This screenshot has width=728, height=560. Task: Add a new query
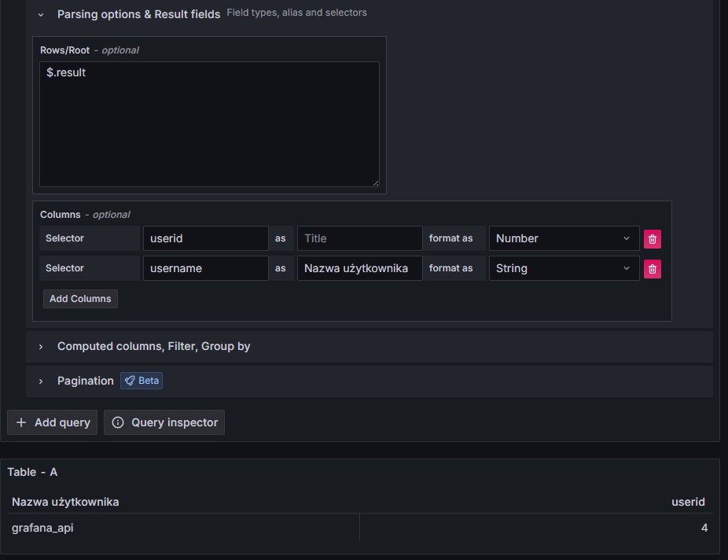[x=53, y=422]
